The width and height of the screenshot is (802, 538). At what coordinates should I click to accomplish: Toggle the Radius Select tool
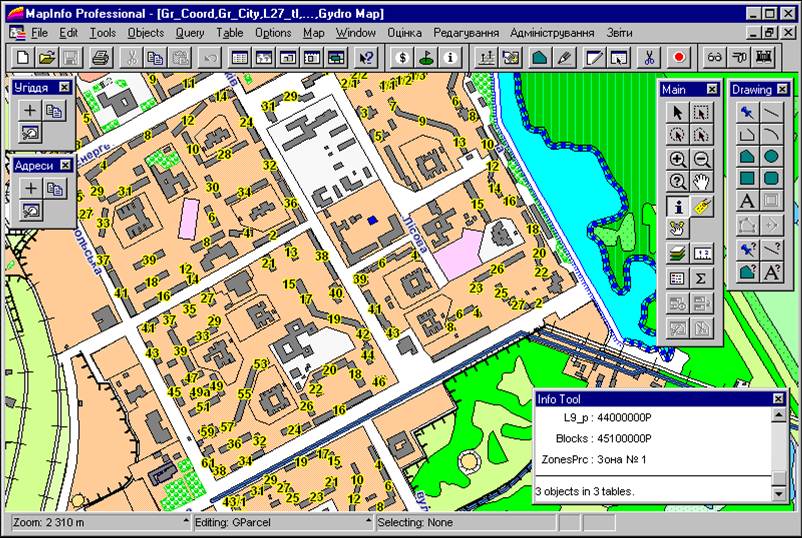[x=677, y=135]
